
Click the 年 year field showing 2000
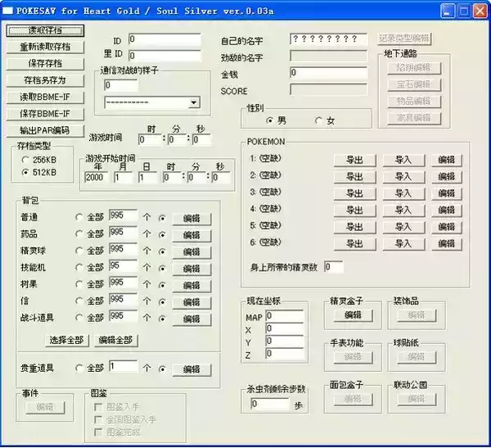point(96,178)
